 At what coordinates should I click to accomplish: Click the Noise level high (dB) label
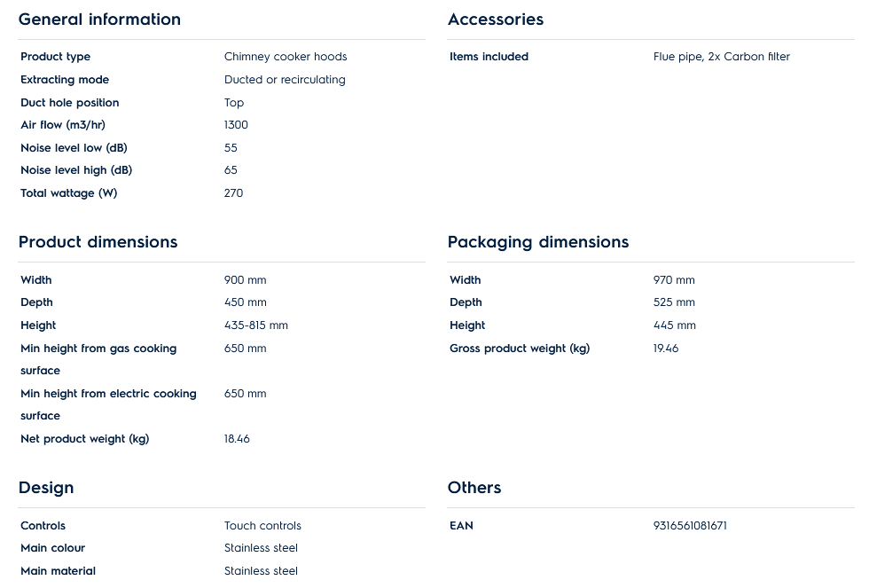[x=76, y=170]
